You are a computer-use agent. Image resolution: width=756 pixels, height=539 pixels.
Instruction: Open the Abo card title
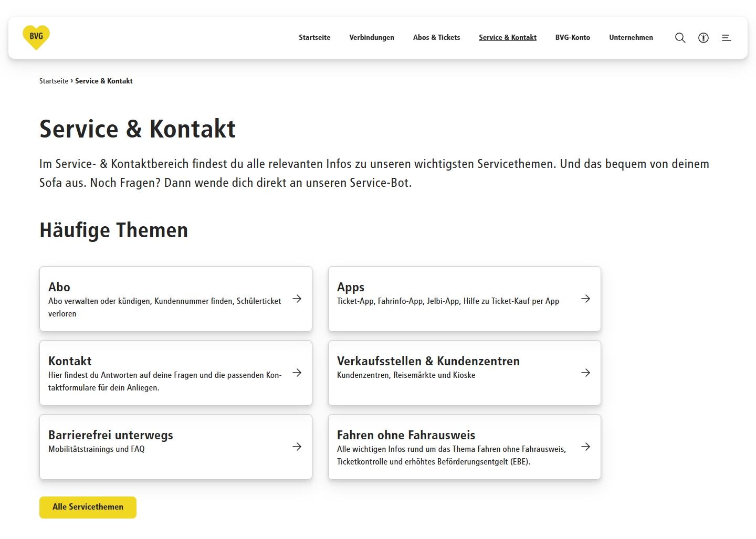coord(59,287)
